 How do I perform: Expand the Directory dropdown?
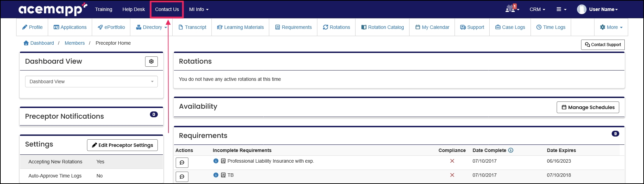[151, 27]
